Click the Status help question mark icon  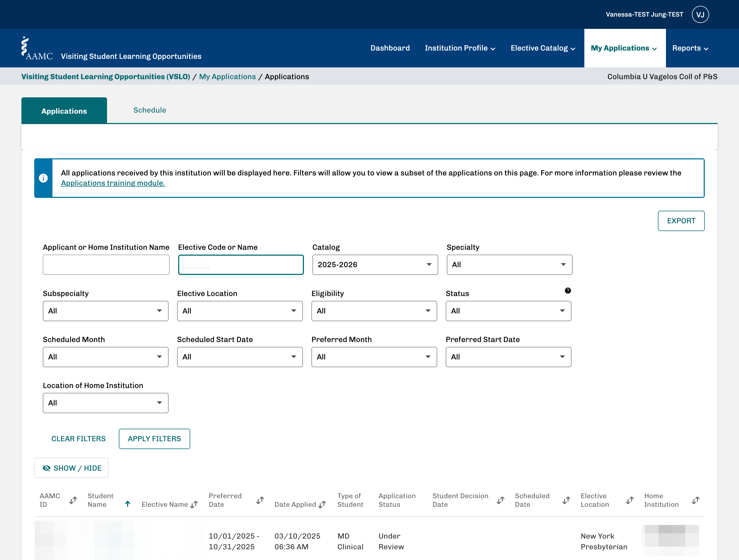coord(567,290)
